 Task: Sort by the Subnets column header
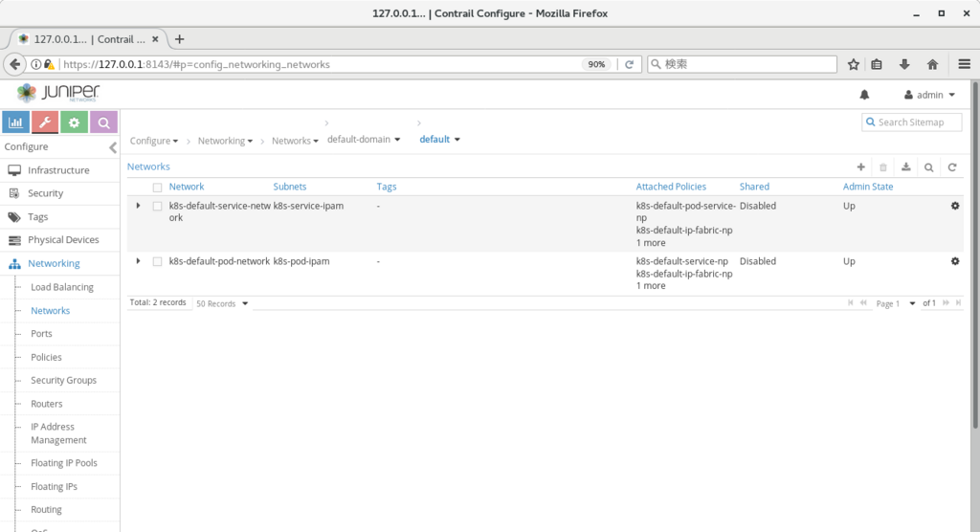[x=289, y=187]
